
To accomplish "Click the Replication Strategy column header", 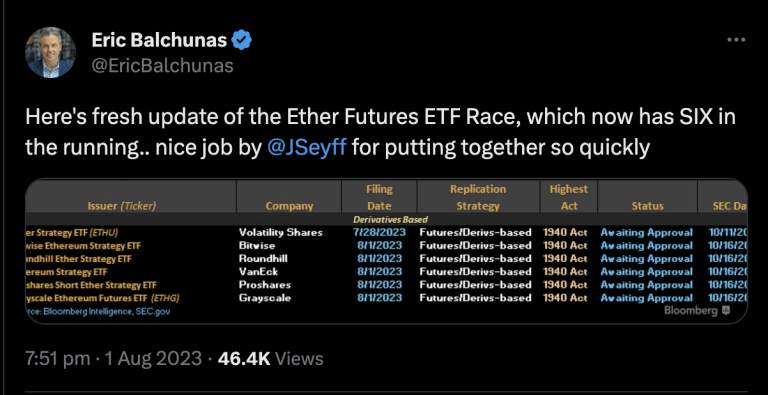I will 478,198.
